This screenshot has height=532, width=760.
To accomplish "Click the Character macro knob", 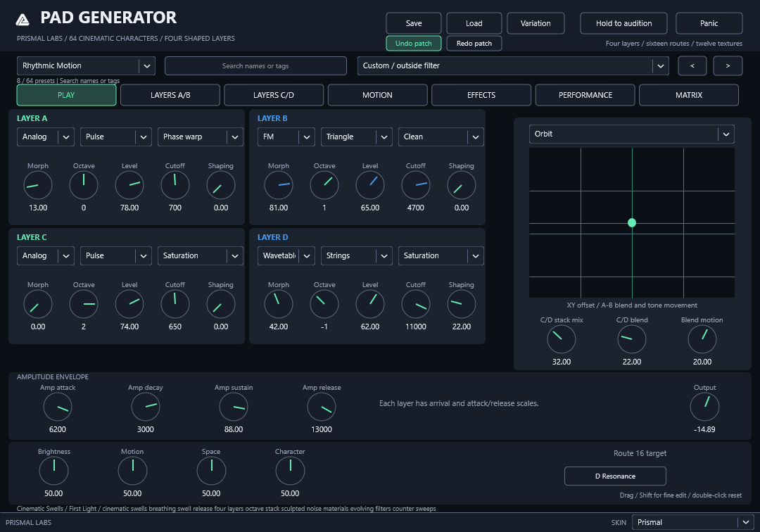I will click(x=291, y=471).
